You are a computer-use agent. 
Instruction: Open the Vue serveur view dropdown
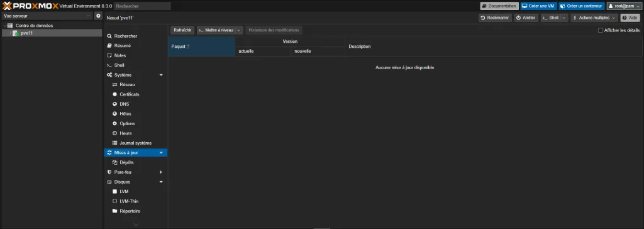[47, 16]
